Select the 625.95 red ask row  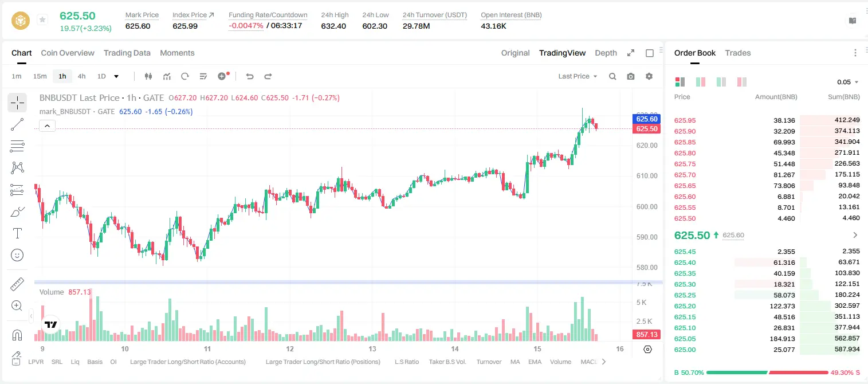pos(767,120)
